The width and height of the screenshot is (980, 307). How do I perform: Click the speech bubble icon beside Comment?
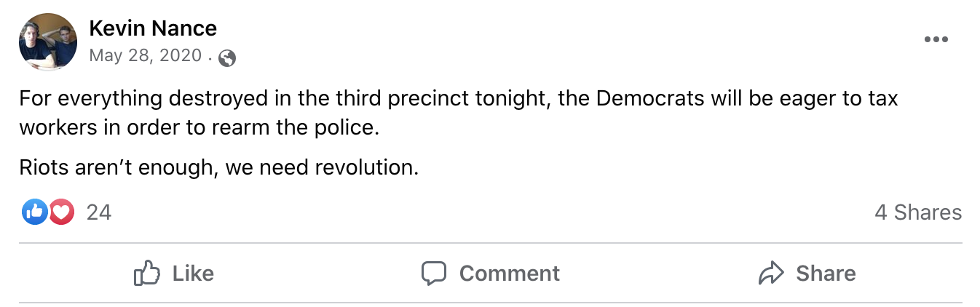click(x=433, y=274)
